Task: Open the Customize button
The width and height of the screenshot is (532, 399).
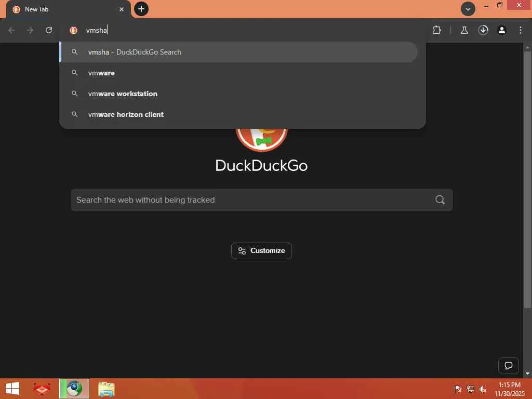Action: tap(262, 251)
